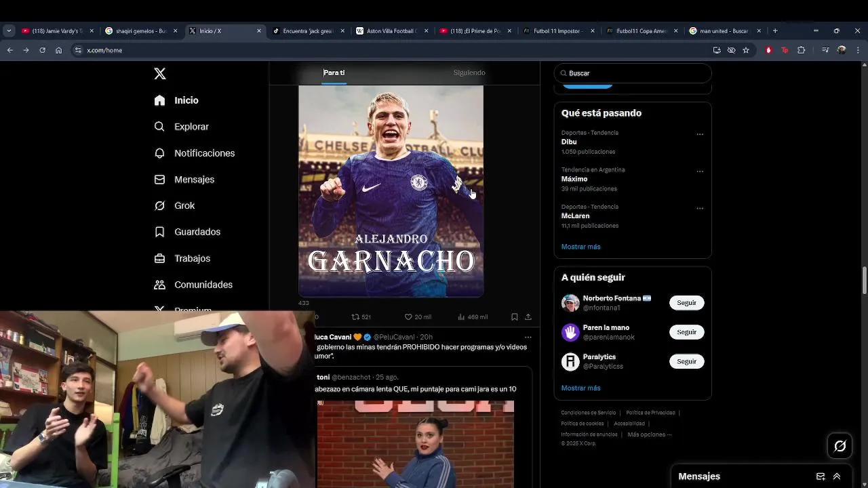The image size is (868, 488).
Task: Bookmark the Garnacho post
Action: (515, 317)
